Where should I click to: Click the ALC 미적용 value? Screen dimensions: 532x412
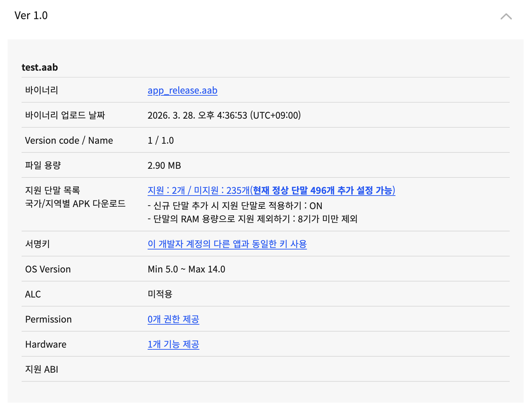point(160,294)
